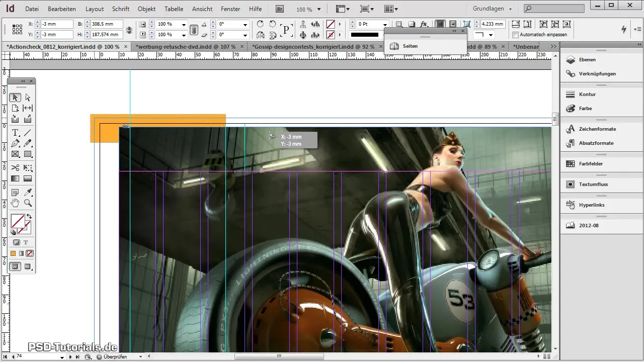
Task: Open the rotation angle dropdown
Action: pos(245,24)
